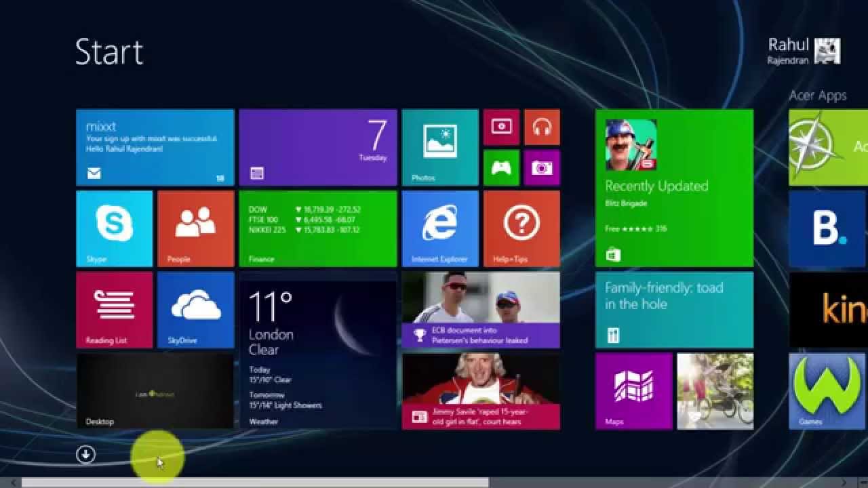868x488 pixels.
Task: Open the Maps tile
Action: point(634,392)
